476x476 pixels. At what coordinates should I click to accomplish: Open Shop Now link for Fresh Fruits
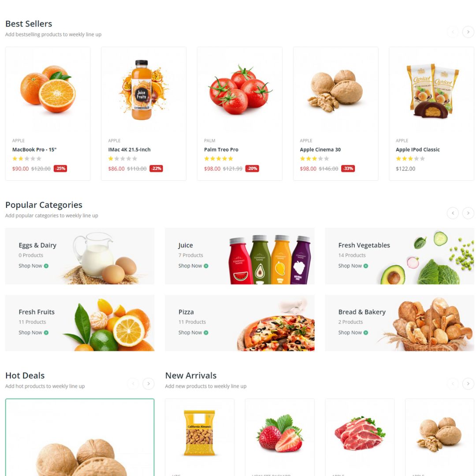tap(33, 333)
